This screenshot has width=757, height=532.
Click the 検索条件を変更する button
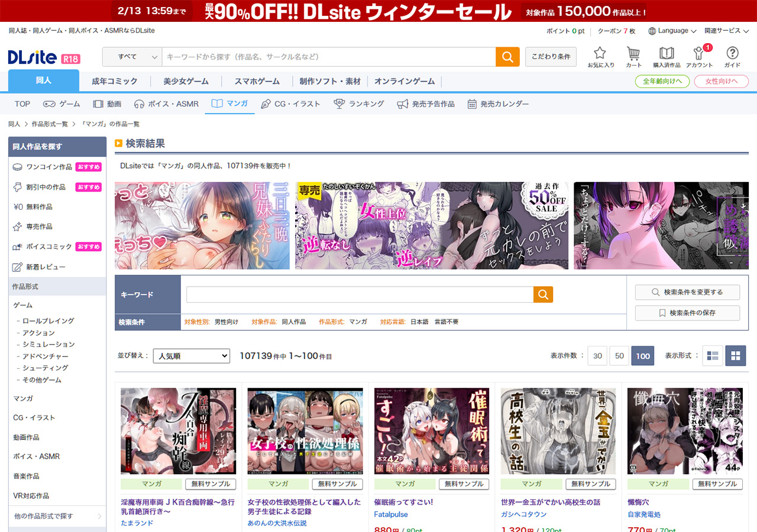tap(687, 292)
